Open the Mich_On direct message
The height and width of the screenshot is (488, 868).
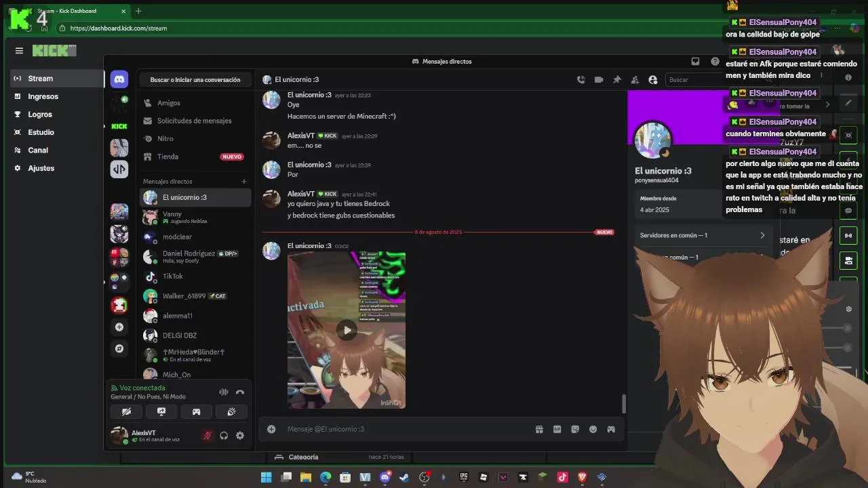196,374
